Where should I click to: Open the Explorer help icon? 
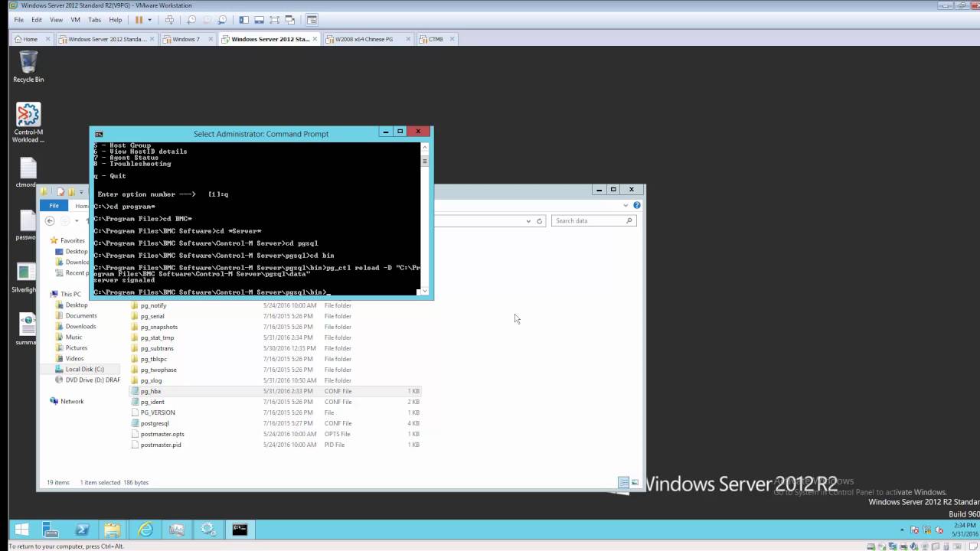coord(636,205)
